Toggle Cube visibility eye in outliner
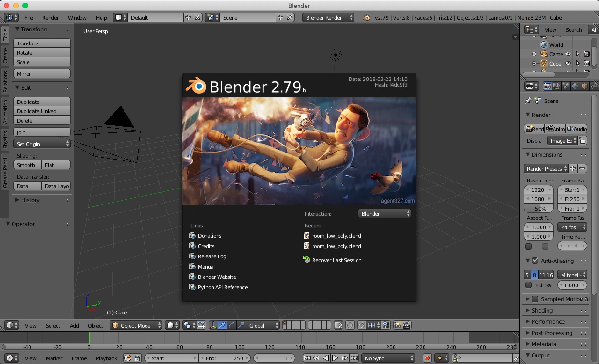Image resolution: width=599 pixels, height=364 pixels. (568, 63)
